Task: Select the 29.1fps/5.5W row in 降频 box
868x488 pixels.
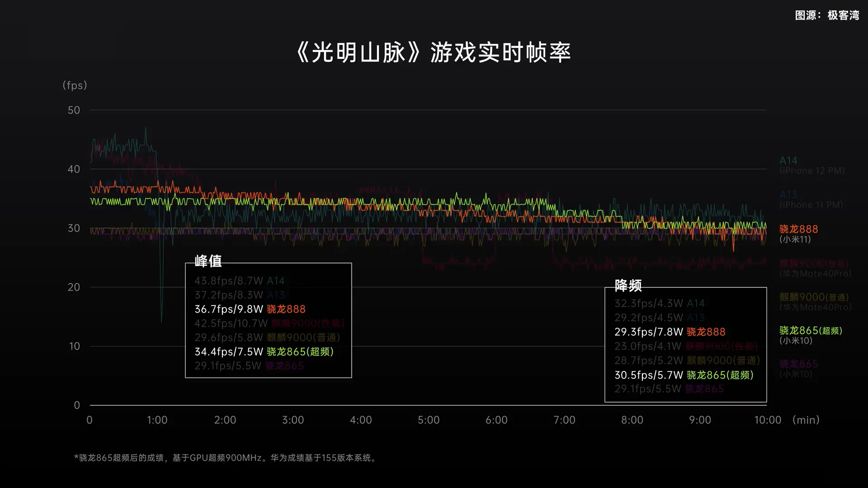Action: coord(669,389)
